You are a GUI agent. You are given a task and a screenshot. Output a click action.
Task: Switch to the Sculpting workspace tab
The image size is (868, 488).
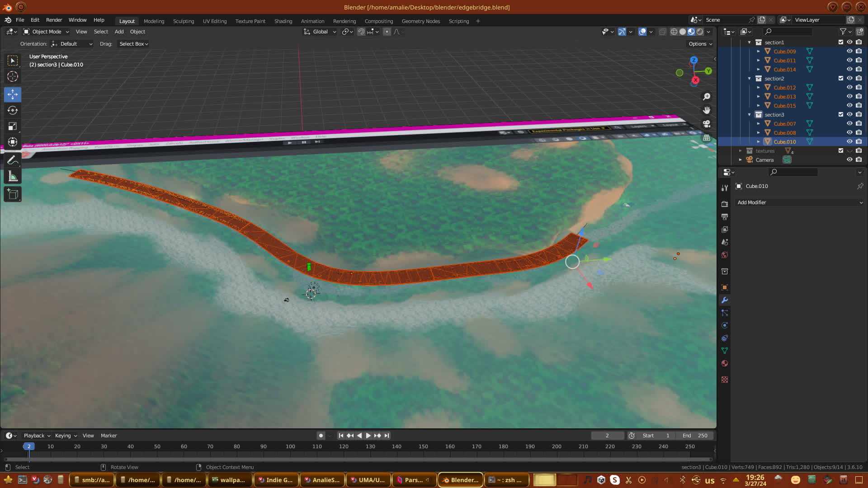coord(183,21)
